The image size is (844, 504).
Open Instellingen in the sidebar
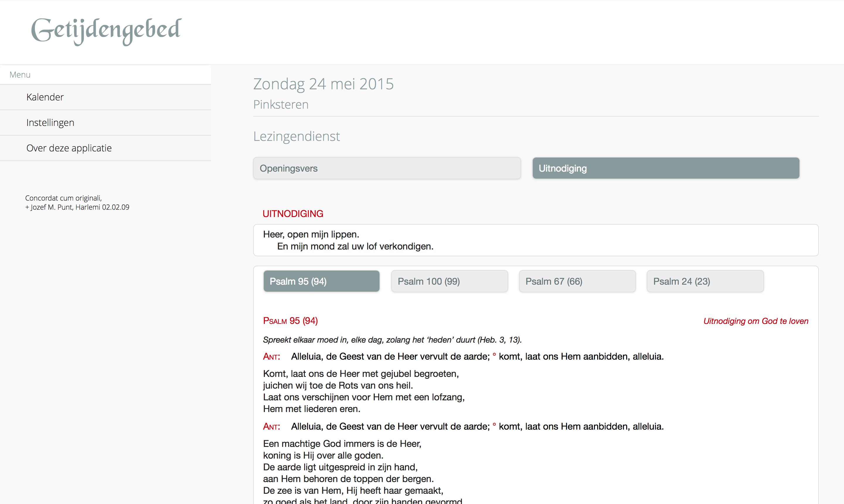[50, 123]
